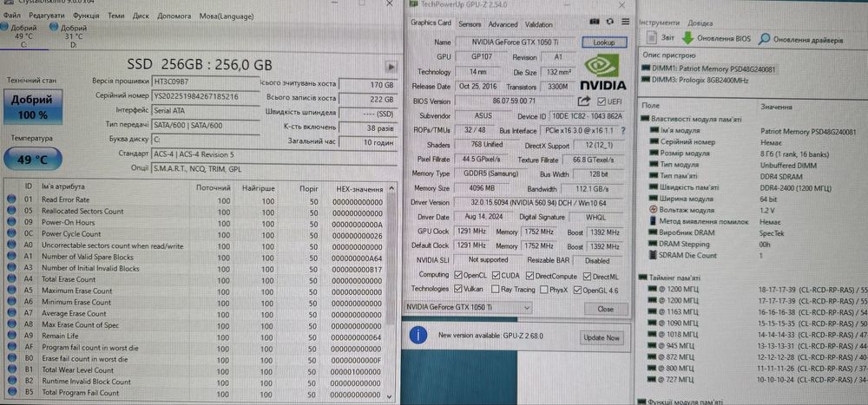
Task: Click the 49 °C temperature badge
Action: pos(33,160)
